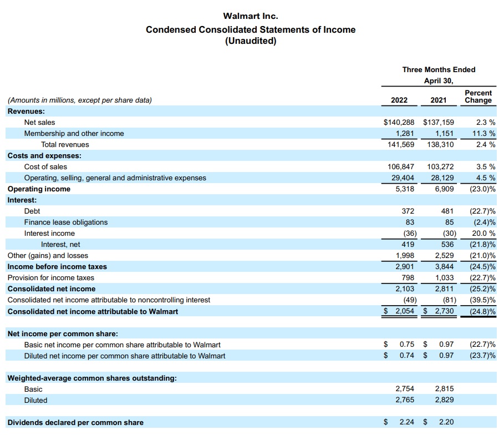Select the 2,730 net income value

point(444,311)
